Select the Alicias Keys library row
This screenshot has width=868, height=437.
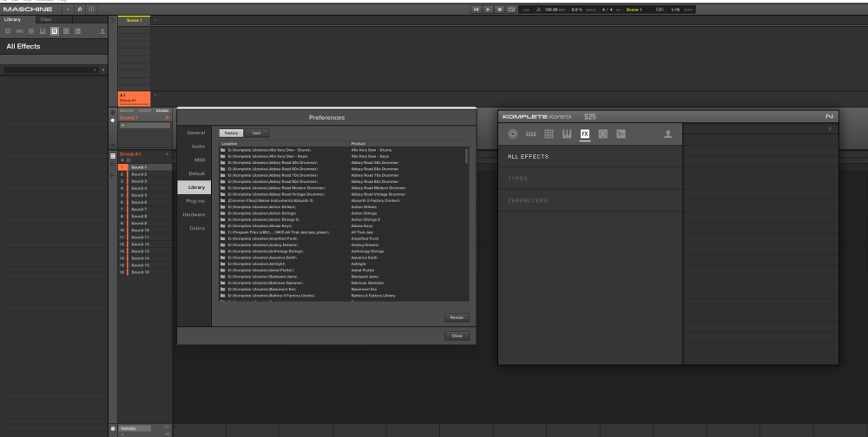tap(341, 225)
